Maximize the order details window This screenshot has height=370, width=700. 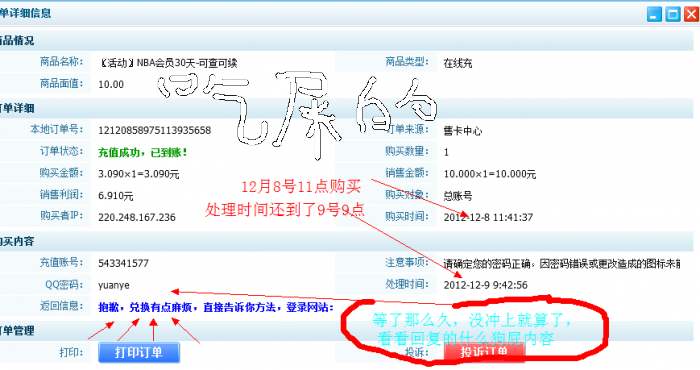(x=673, y=14)
